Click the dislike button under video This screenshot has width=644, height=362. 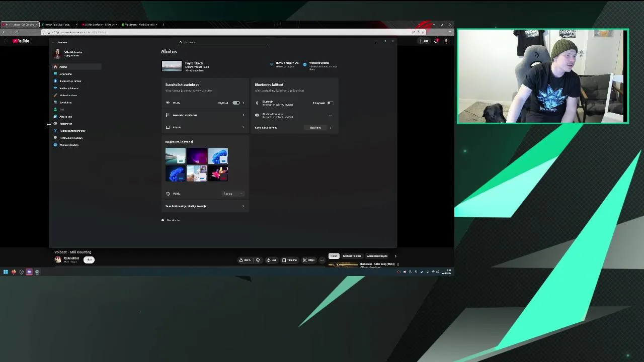[258, 260]
